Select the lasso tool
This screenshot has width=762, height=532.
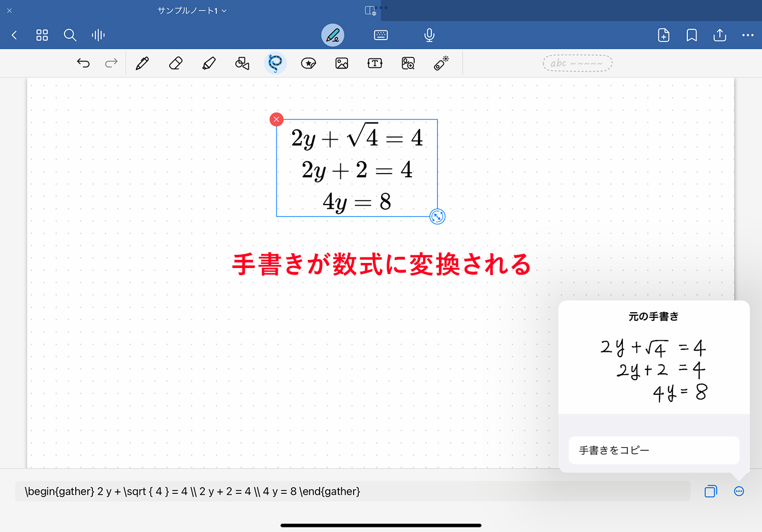click(275, 63)
